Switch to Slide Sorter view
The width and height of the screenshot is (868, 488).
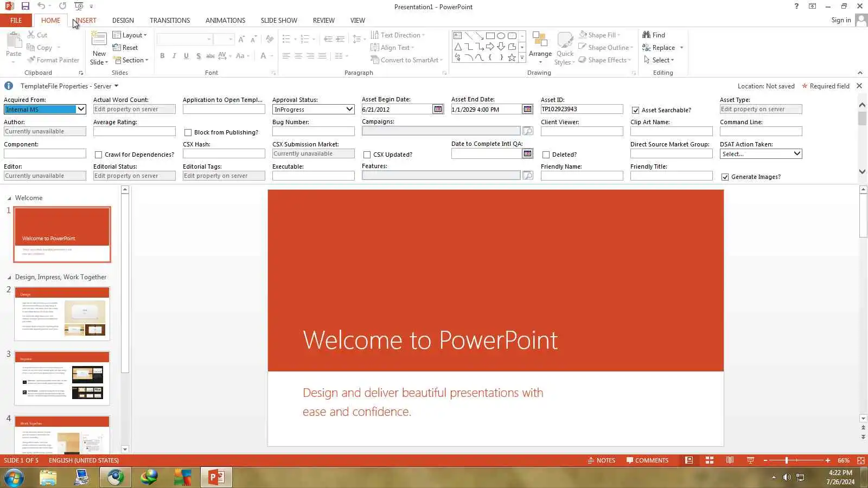[x=709, y=460]
